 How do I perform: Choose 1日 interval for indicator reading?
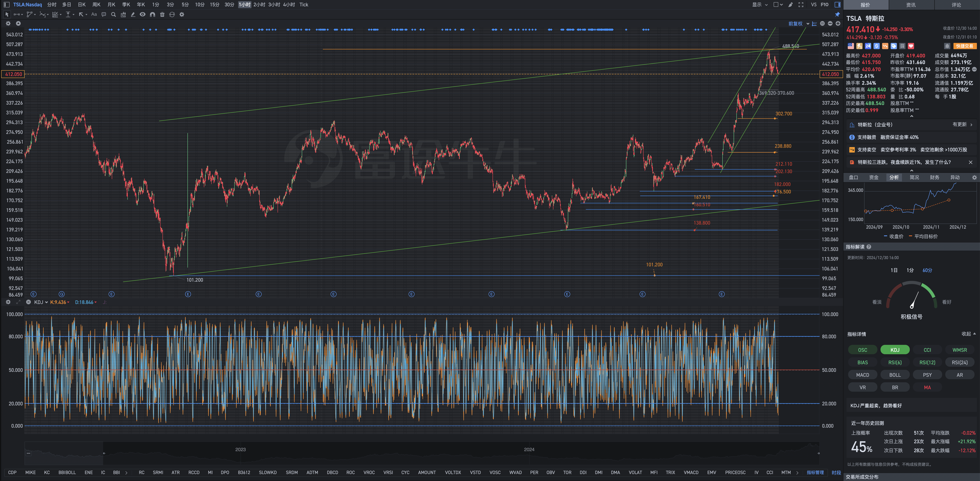coord(894,270)
